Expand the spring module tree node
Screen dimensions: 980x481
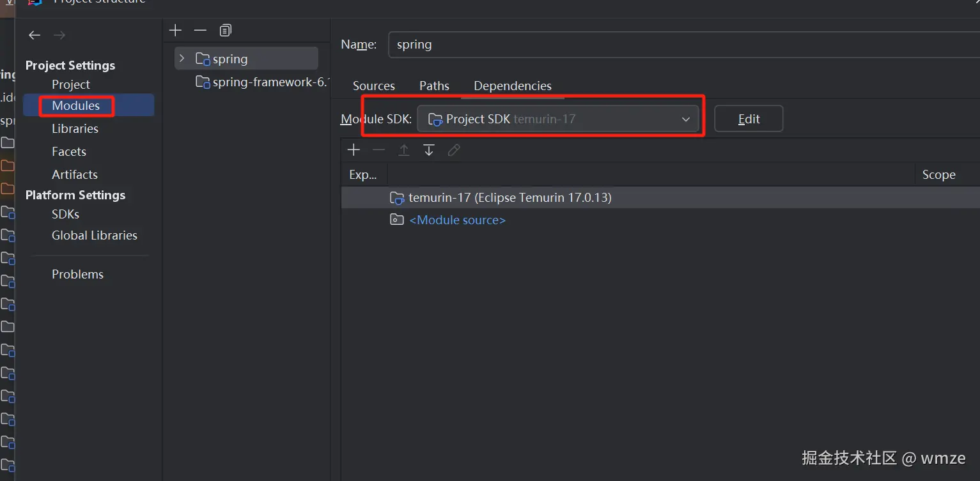(182, 59)
